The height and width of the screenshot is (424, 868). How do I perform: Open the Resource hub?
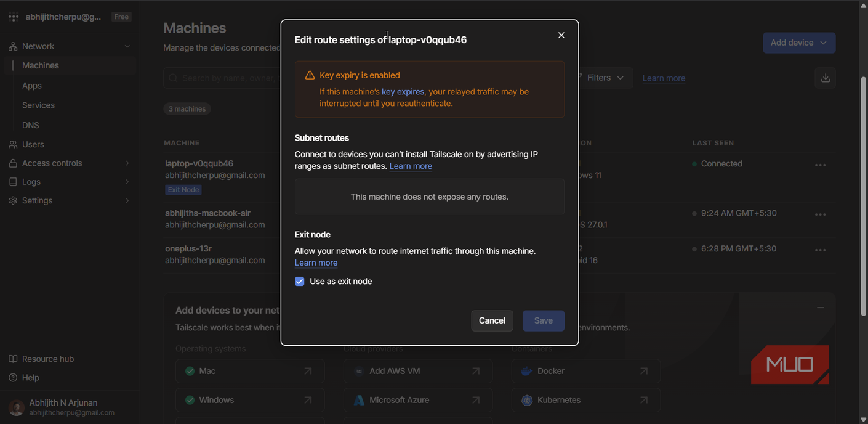(41, 359)
